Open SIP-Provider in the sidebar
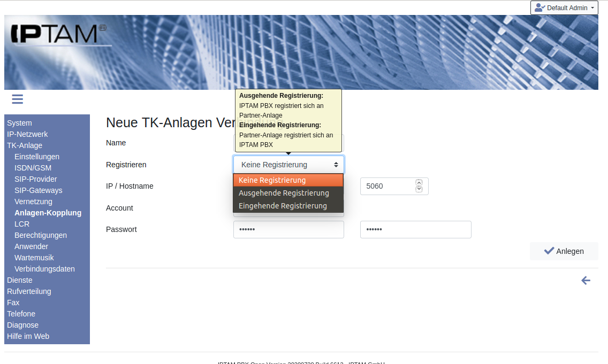This screenshot has height=364, width=608. click(35, 179)
